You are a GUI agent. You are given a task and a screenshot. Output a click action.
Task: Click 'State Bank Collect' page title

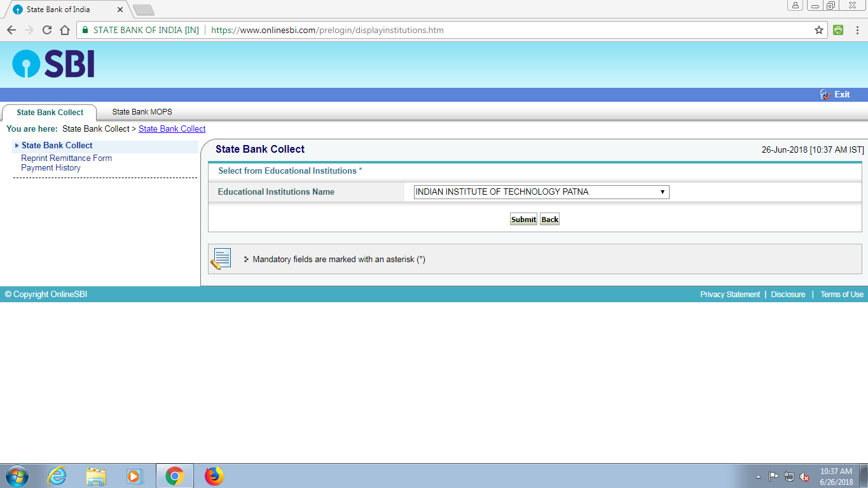(x=260, y=149)
